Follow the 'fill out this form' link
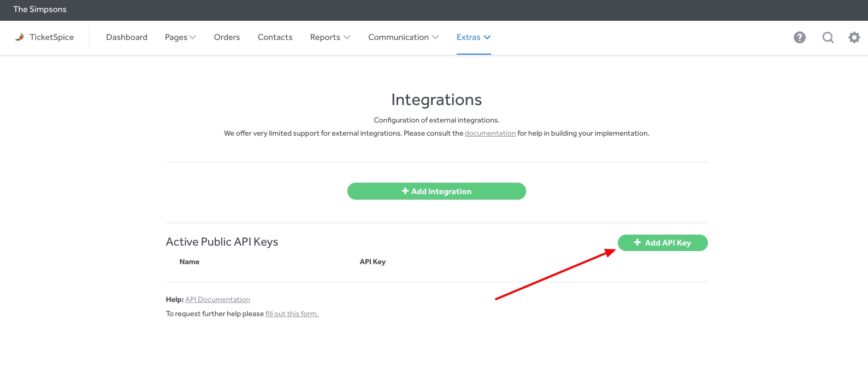 coord(292,314)
